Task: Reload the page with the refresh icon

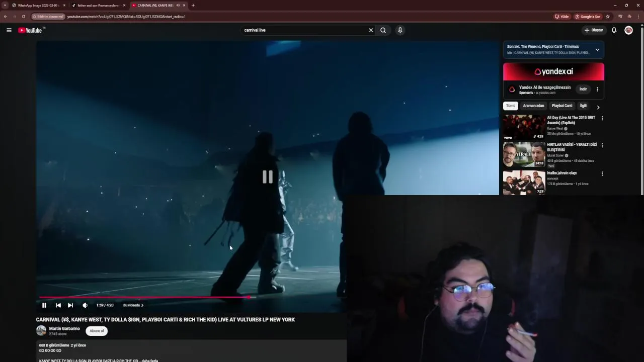Action: click(x=23, y=17)
